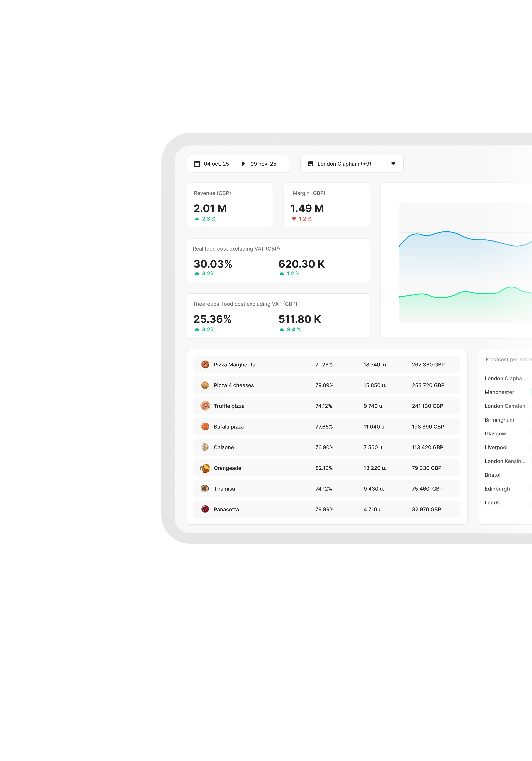Click the up arrow under 620.30 K

coord(282,273)
